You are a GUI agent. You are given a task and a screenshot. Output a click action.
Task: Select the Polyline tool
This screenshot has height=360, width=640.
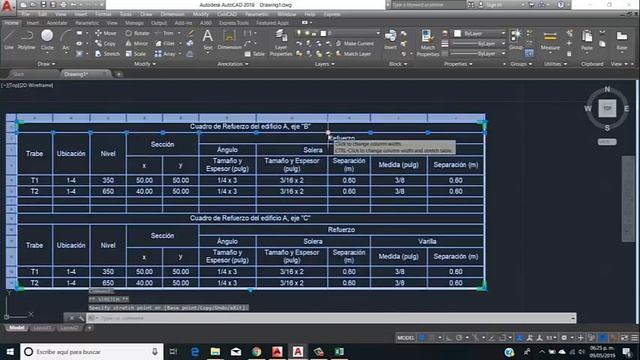27,40
